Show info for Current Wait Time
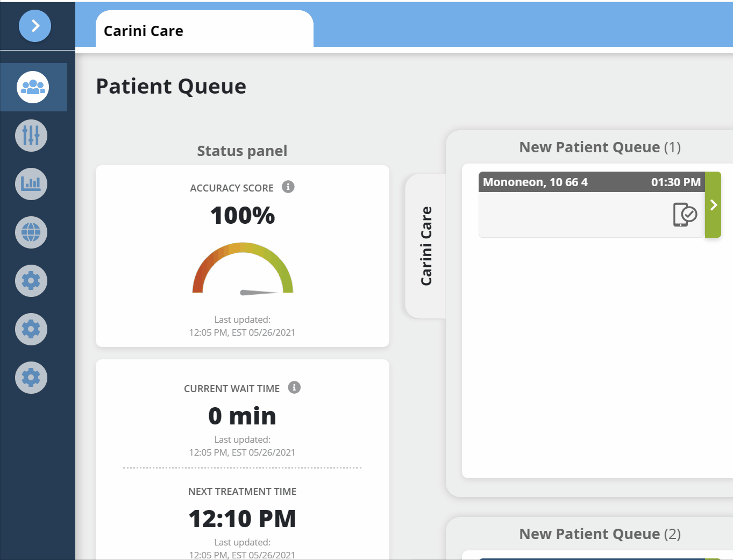The image size is (733, 560). point(294,387)
